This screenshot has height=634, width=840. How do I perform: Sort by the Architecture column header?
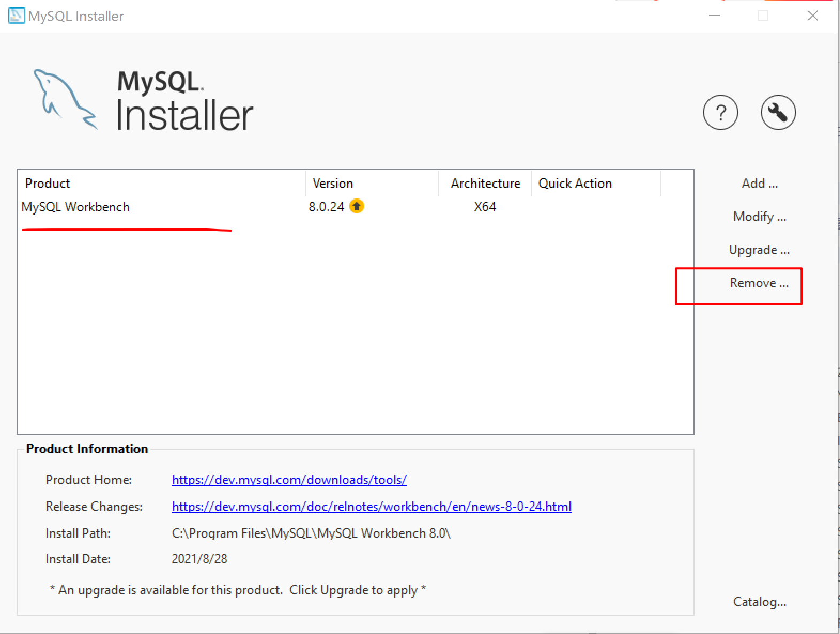[x=485, y=184]
